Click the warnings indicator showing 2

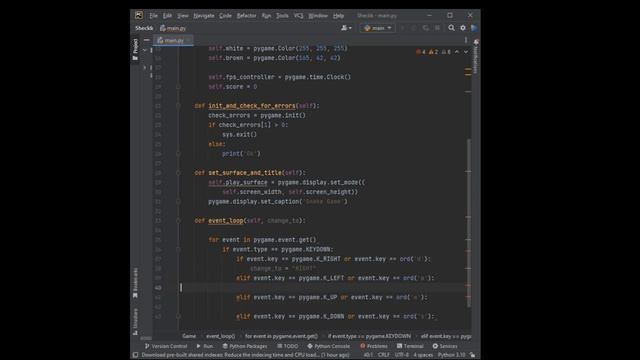(x=433, y=52)
